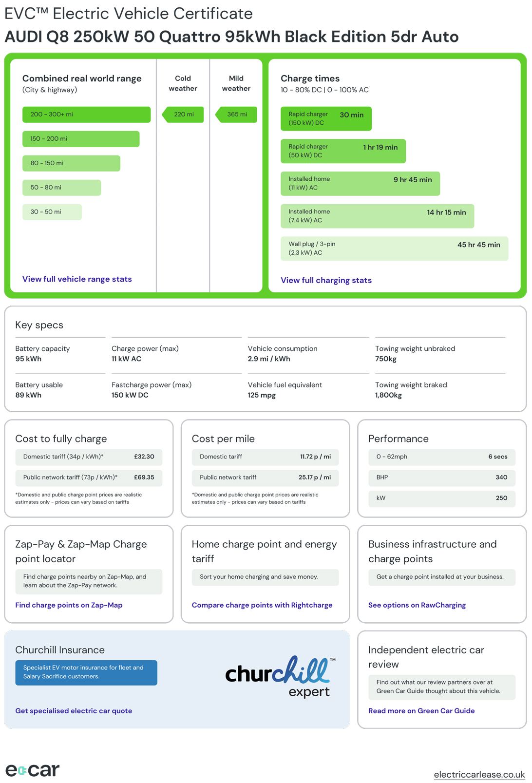The height and width of the screenshot is (783, 532).
Task: Select the 200 - 300+ mi range bar
Action: (x=87, y=115)
